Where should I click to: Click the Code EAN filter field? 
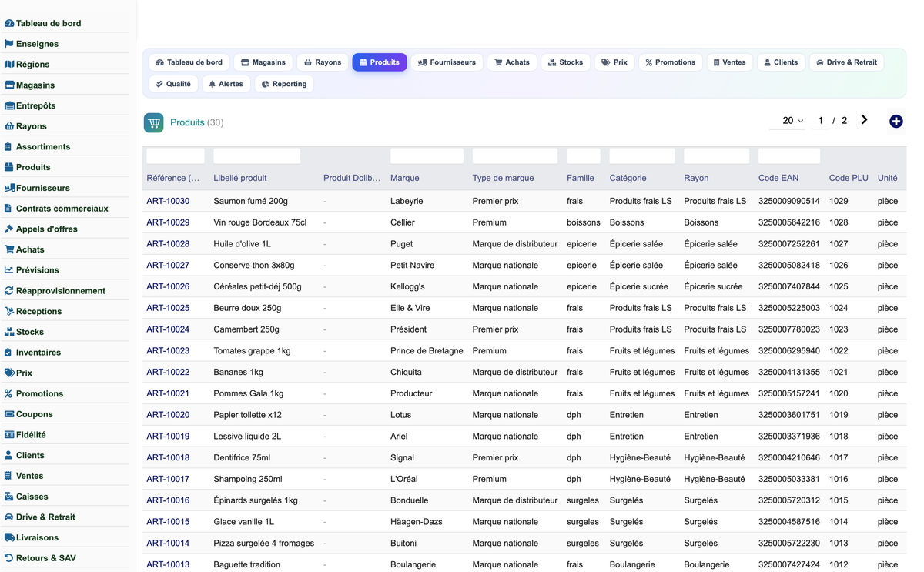pyautogui.click(x=789, y=156)
